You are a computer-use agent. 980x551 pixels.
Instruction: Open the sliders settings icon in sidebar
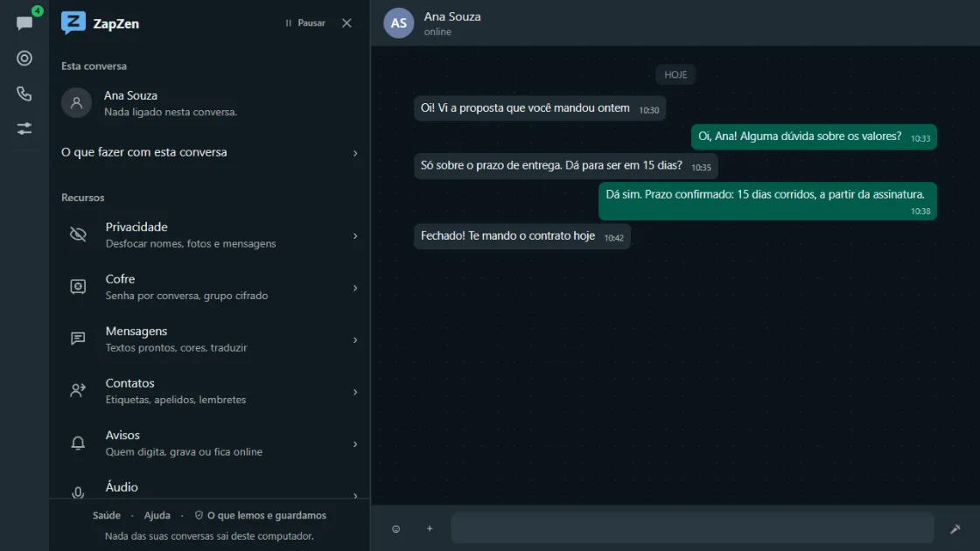coord(24,129)
